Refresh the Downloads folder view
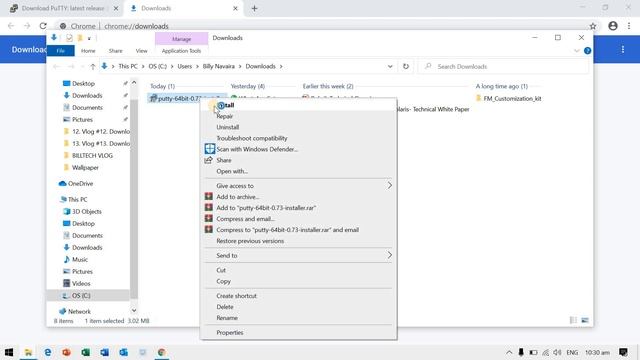Viewport: 640px width, 360px height. 406,66
